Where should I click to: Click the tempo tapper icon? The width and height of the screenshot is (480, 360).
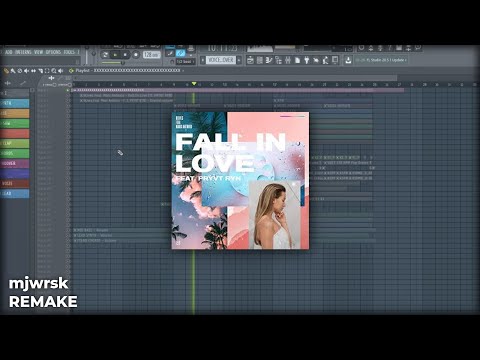(x=316, y=60)
